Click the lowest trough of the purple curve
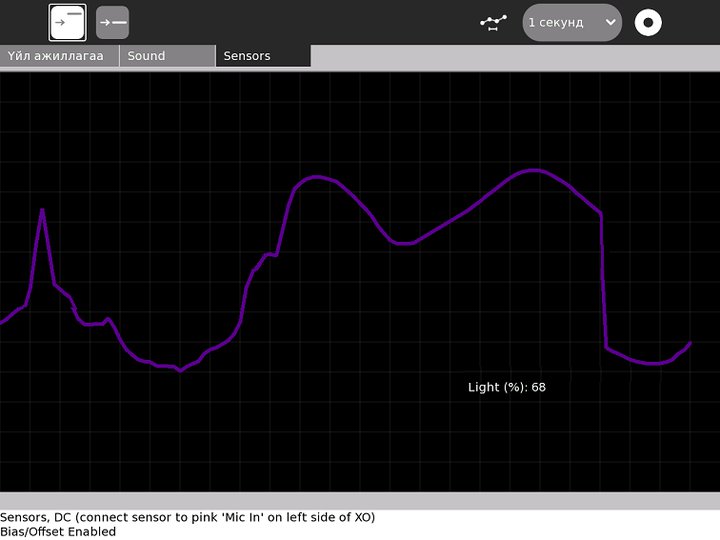Screen dimensions: 720x540 [180, 370]
